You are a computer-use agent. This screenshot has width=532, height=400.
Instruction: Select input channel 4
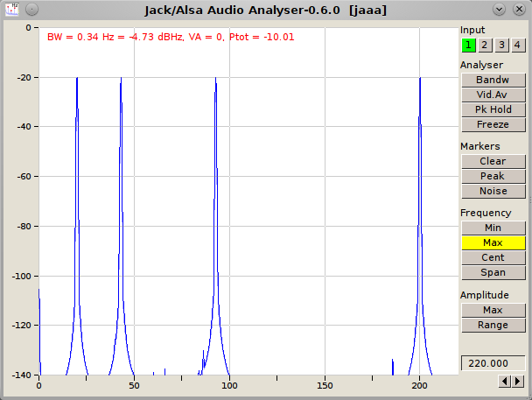(x=517, y=46)
